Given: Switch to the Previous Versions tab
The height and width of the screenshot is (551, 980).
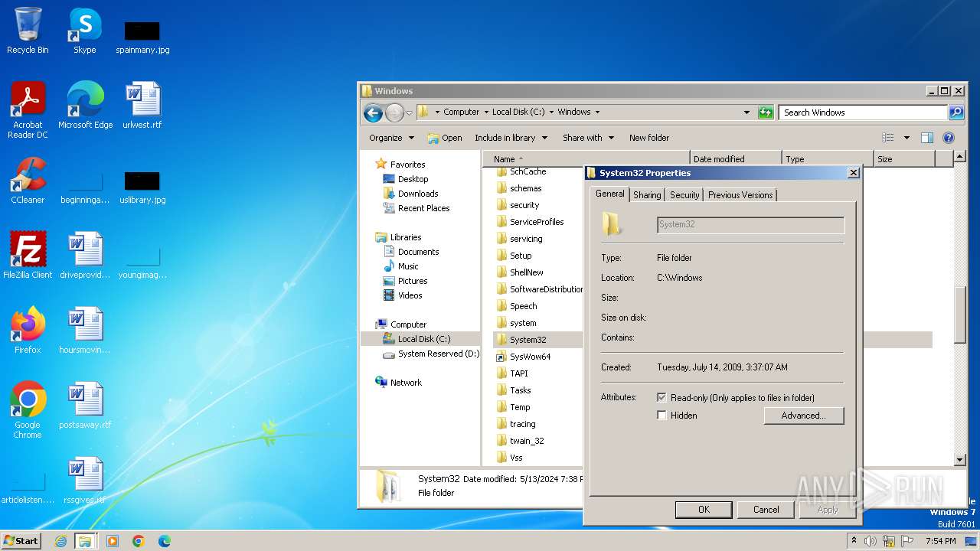Looking at the screenshot, I should click(x=740, y=195).
